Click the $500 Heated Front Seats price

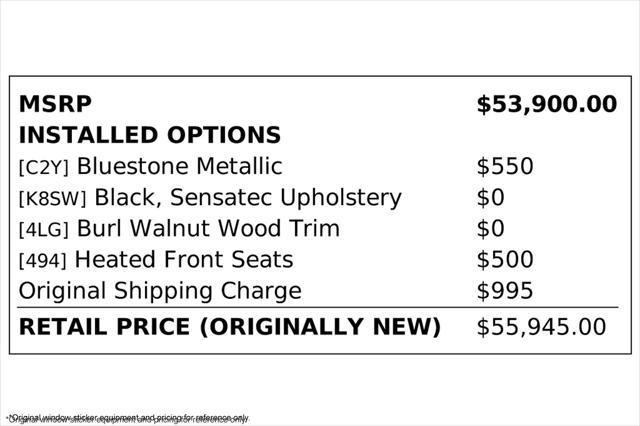tap(505, 260)
